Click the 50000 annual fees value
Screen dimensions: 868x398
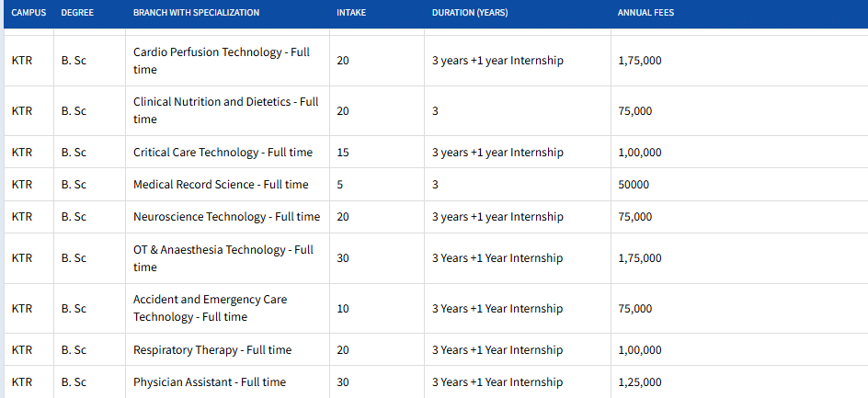(x=634, y=185)
